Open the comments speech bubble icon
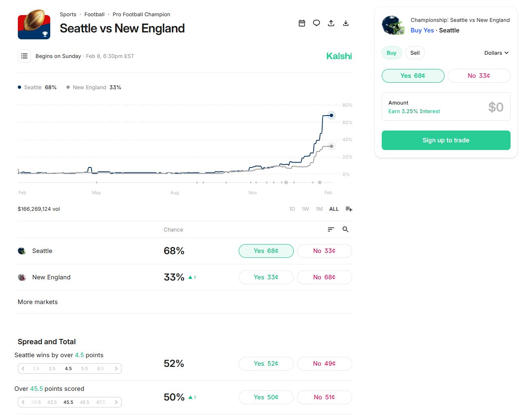Screen dimensions: 528x420 coord(316,23)
